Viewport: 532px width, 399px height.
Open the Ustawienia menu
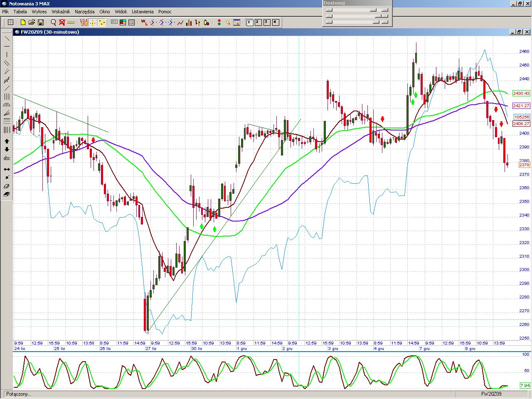point(143,12)
